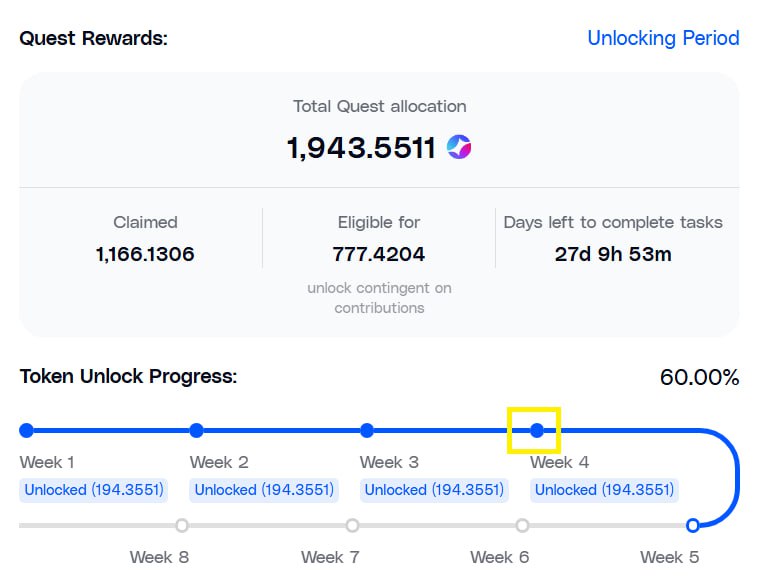Click the 60.00% progress percentage
The height and width of the screenshot is (581, 759).
click(699, 377)
